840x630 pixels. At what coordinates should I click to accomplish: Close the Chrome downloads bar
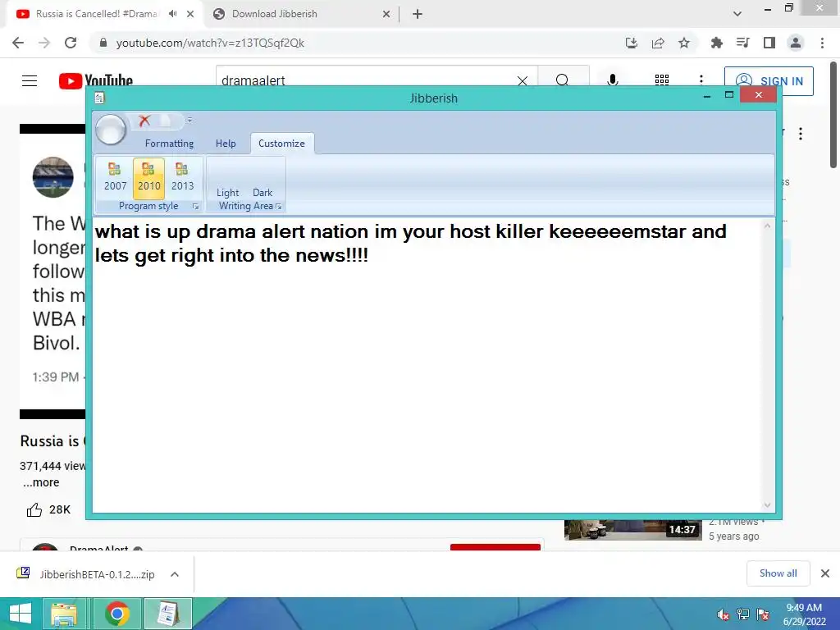[825, 573]
